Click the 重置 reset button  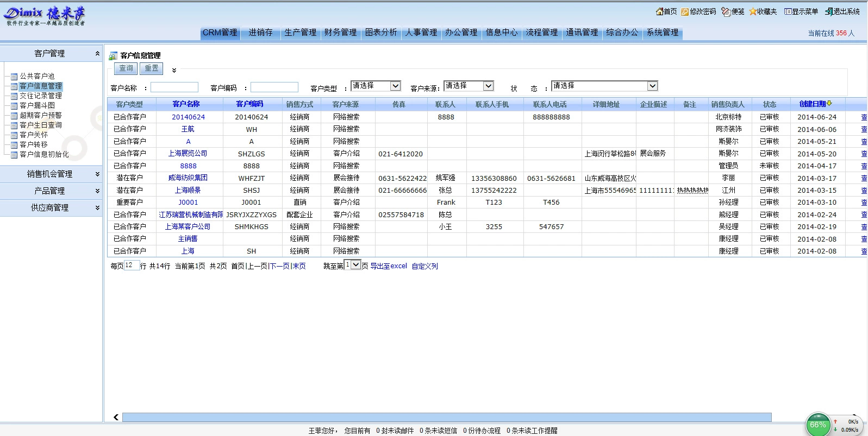click(152, 68)
